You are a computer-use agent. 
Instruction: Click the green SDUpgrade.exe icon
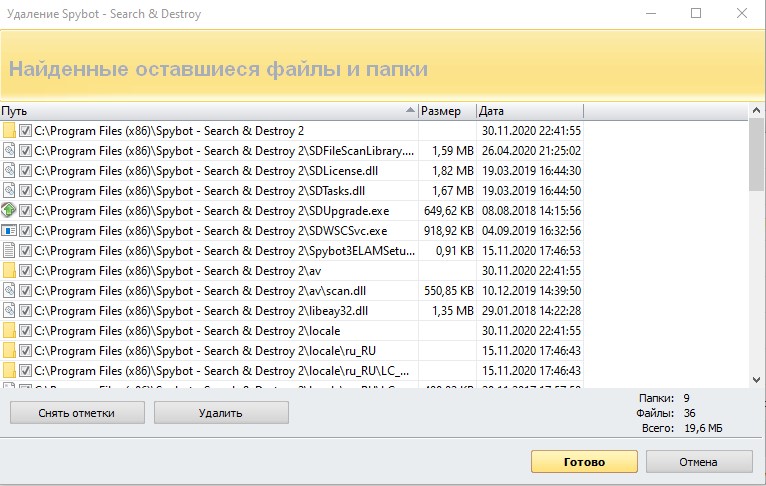[x=9, y=211]
